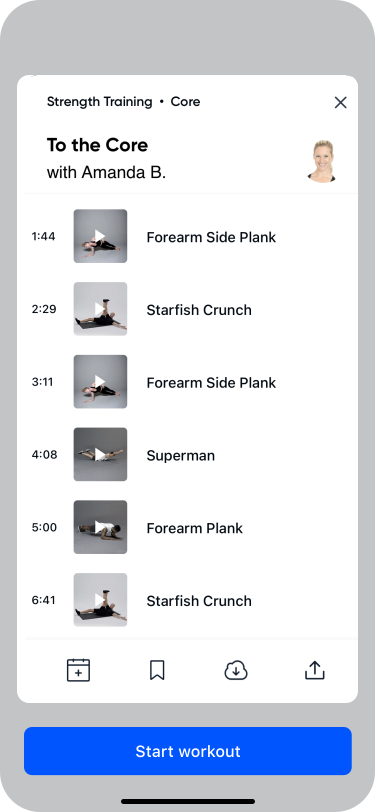Jump to 4:08 timestamp
The image size is (375, 812).
coord(44,455)
